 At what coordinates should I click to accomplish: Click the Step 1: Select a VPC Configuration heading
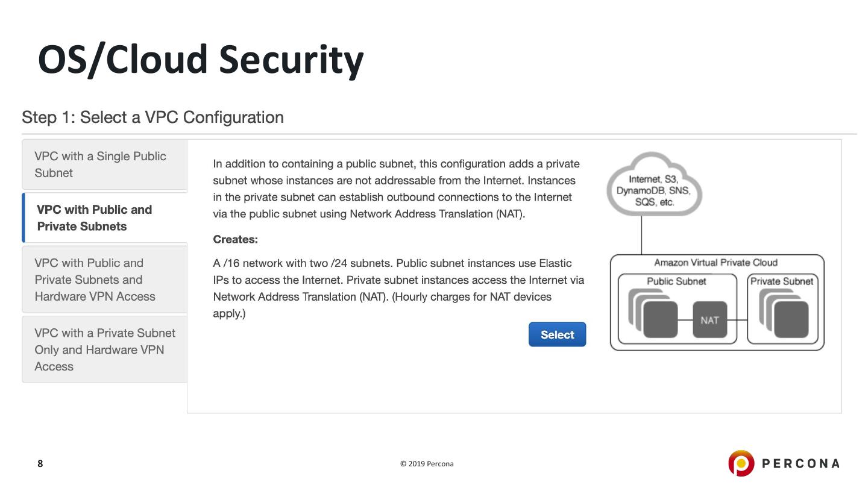pyautogui.click(x=153, y=117)
